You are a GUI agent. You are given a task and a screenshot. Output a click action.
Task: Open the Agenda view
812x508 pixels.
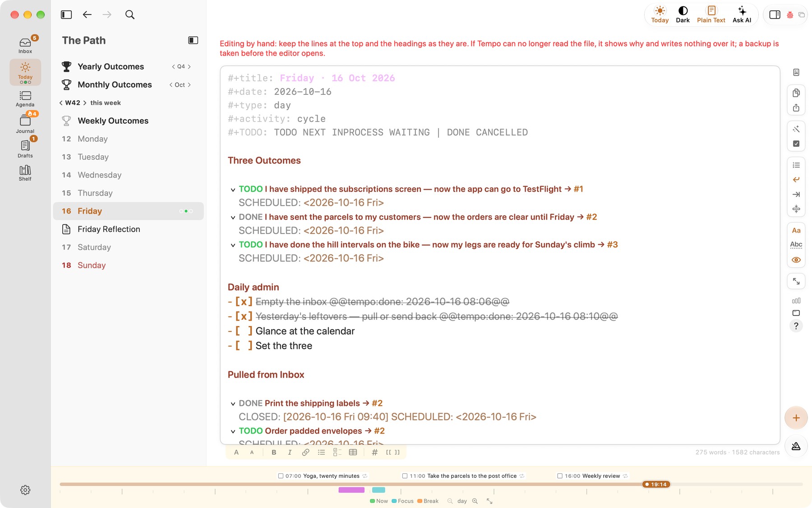pyautogui.click(x=25, y=99)
